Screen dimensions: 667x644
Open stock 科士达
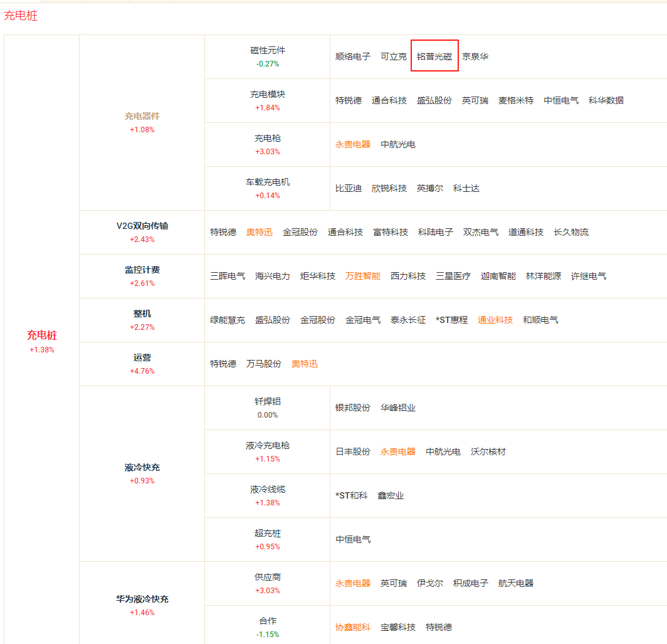(x=466, y=188)
